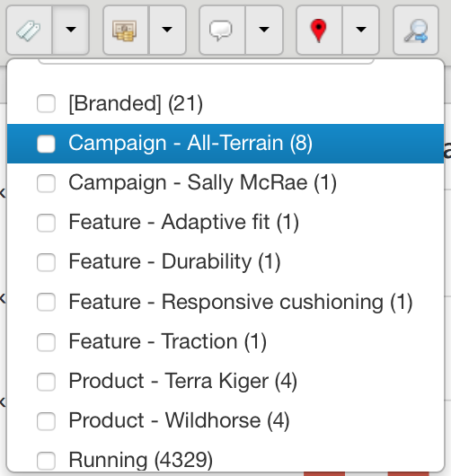Check the Feature - Durability box
Viewport: 451px width, 476px height.
tap(46, 262)
